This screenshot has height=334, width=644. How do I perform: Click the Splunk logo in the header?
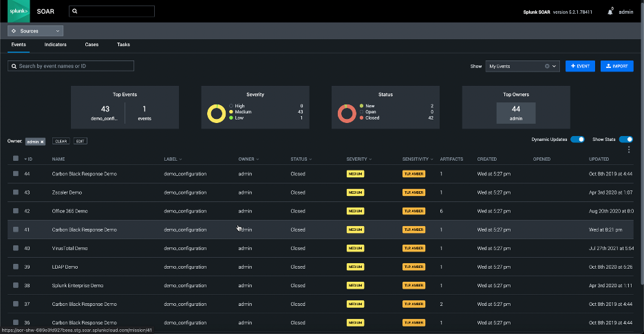pos(19,11)
